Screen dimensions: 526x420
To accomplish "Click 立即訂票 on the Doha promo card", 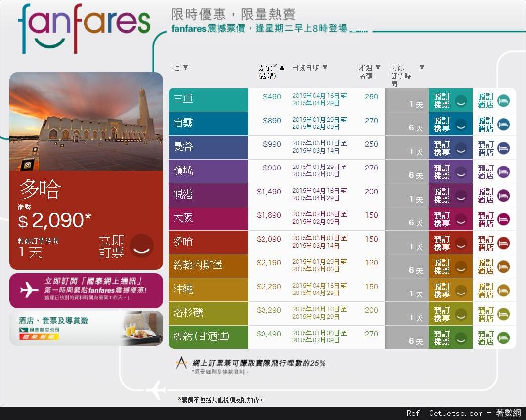I will (x=111, y=247).
